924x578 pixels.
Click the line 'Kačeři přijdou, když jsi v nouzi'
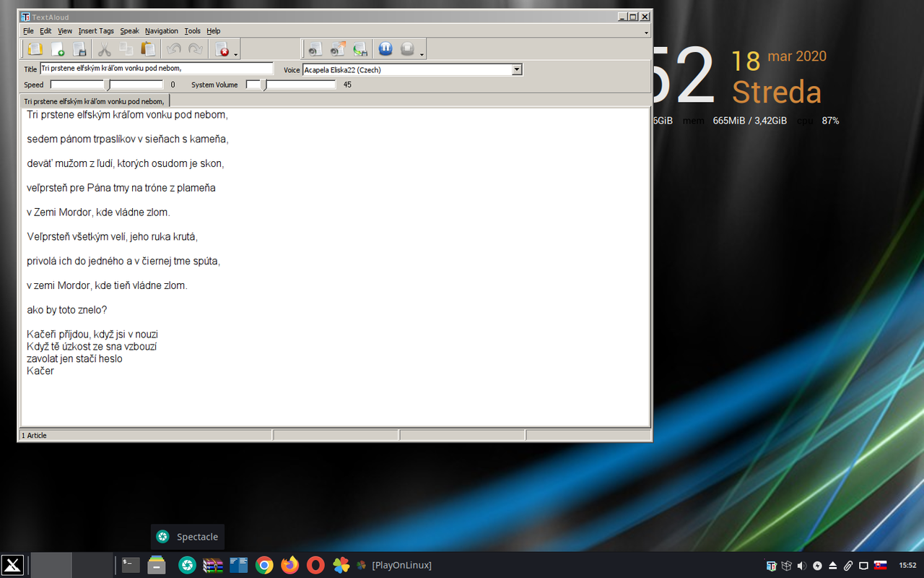point(92,335)
